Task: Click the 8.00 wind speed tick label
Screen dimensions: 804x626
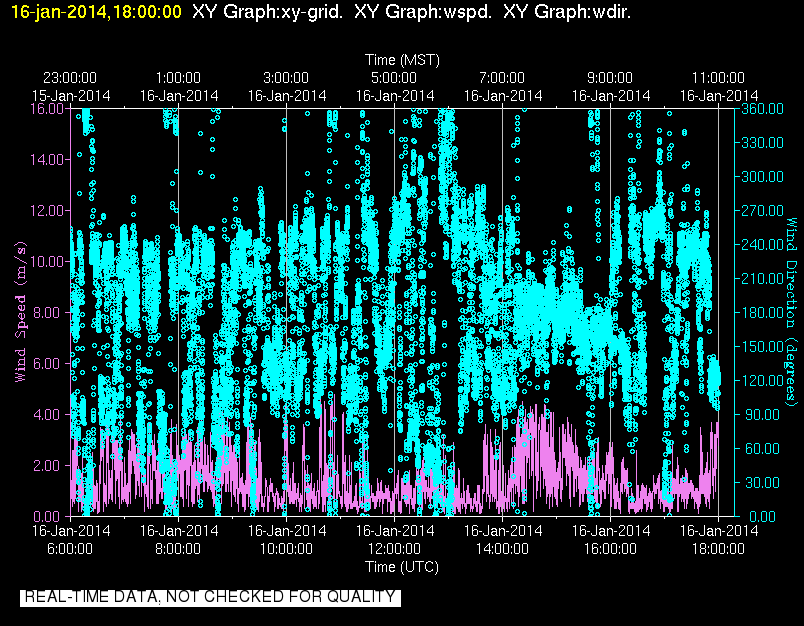Action: coord(47,312)
